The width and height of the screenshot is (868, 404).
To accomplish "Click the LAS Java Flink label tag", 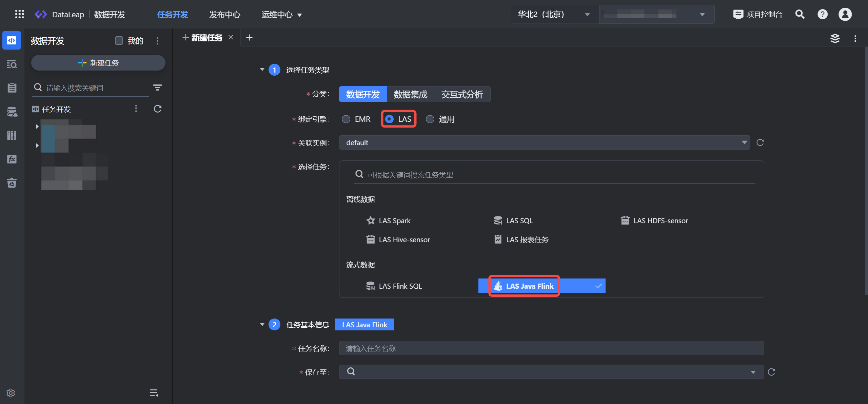I will [364, 325].
